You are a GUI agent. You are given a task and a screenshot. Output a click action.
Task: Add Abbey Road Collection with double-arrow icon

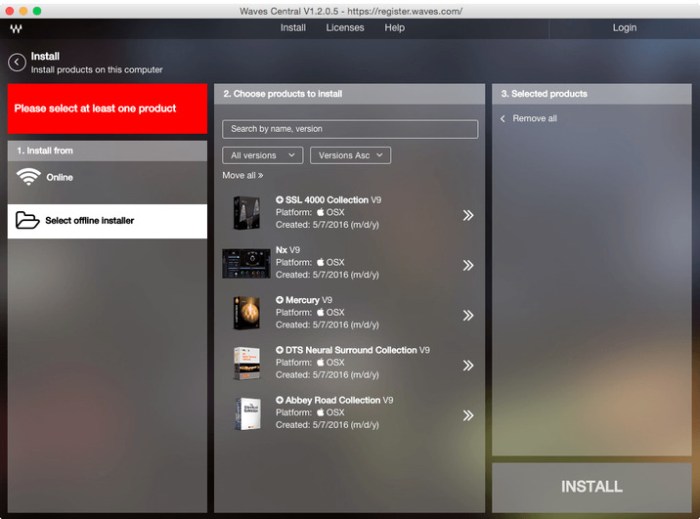click(468, 415)
